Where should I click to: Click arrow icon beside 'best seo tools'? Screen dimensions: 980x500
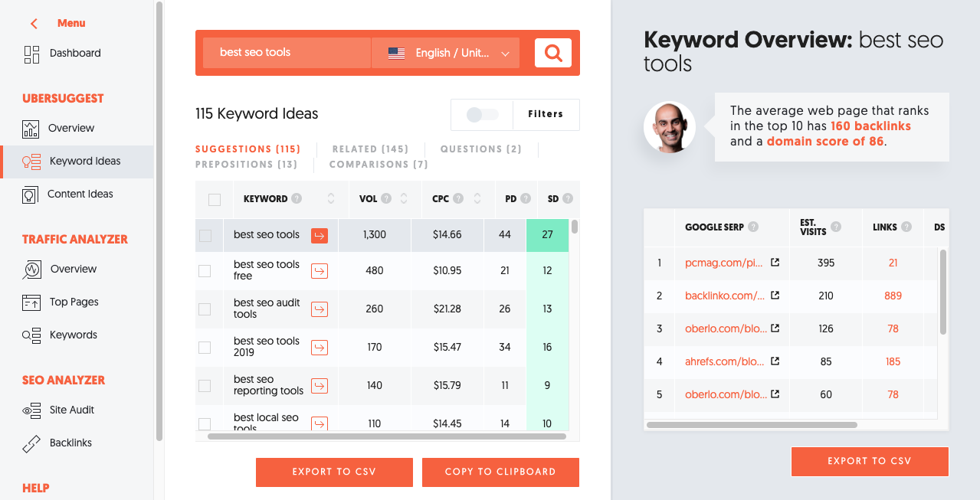[x=320, y=235]
